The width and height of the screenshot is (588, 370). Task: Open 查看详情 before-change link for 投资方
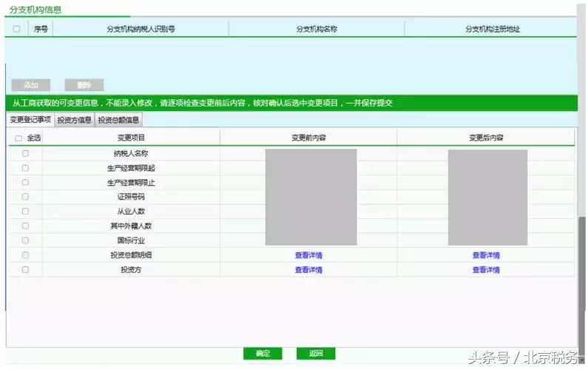pyautogui.click(x=308, y=270)
